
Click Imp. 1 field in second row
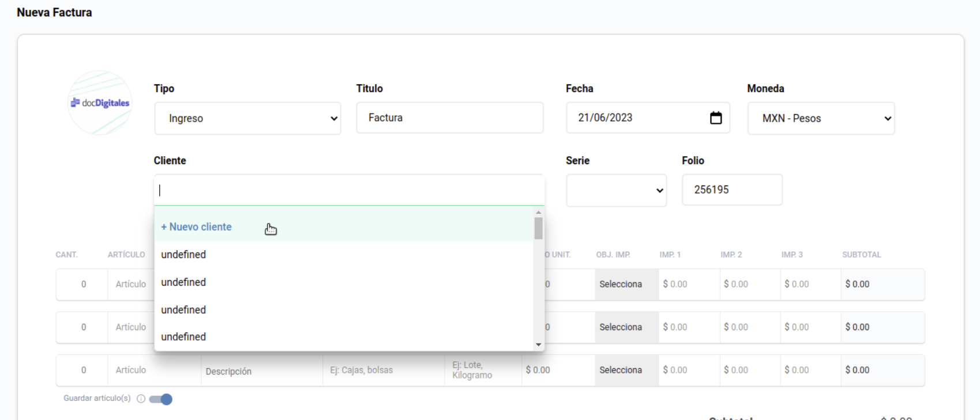(x=689, y=327)
